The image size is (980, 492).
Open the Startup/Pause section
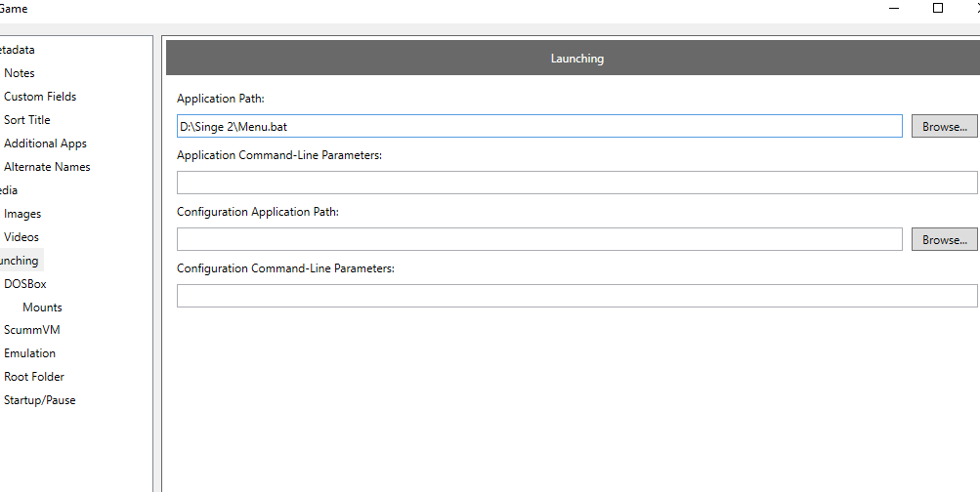pyautogui.click(x=39, y=400)
